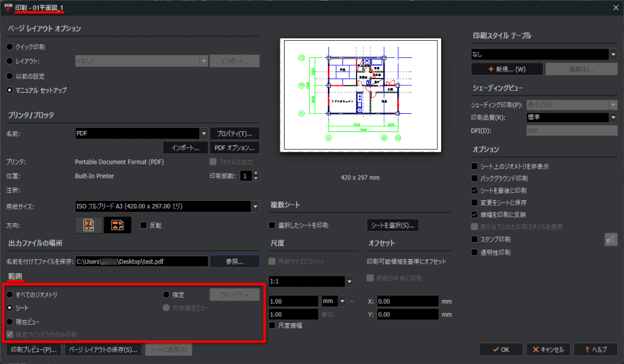The width and height of the screenshot is (624, 364).
Task: Increase print copies with up arrow
Action: click(256, 173)
